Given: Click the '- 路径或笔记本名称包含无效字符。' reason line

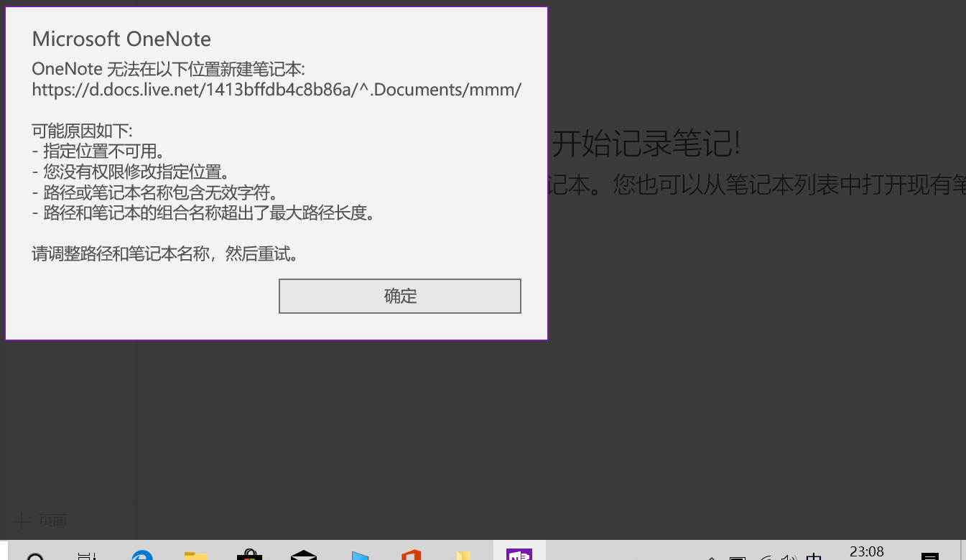Looking at the screenshot, I should point(154,193).
